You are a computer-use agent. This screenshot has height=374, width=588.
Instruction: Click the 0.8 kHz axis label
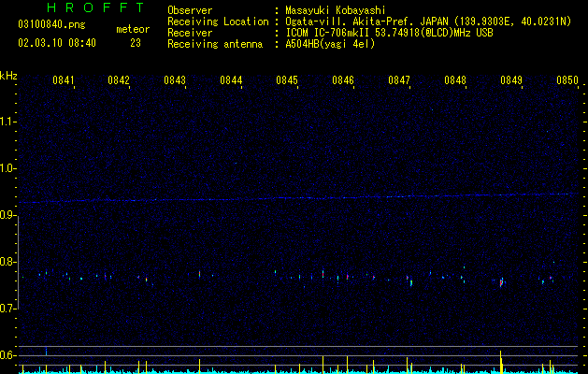[8, 262]
